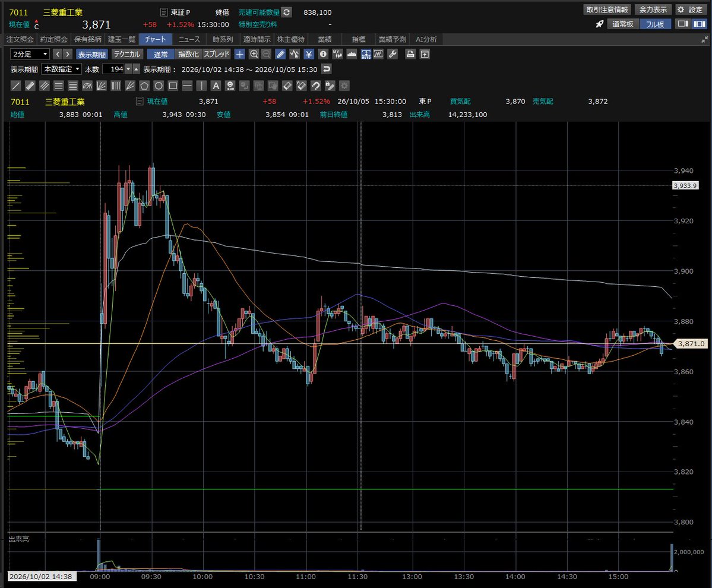Switch chart mode to 指数化
712x588 pixels.
[x=188, y=55]
